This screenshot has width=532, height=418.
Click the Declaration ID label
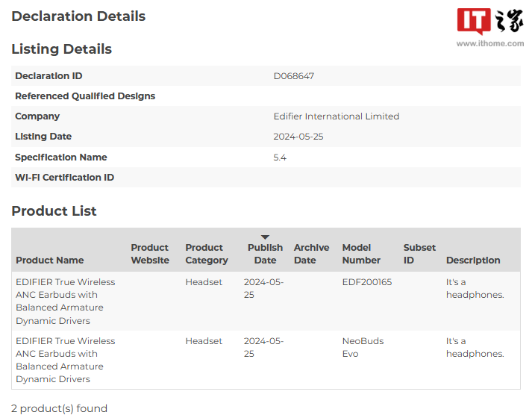48,76
